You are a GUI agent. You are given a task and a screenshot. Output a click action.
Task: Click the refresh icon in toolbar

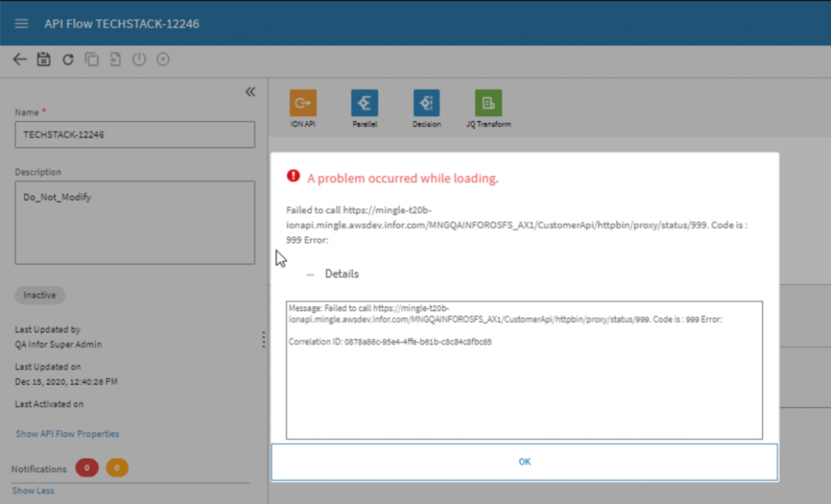(68, 59)
